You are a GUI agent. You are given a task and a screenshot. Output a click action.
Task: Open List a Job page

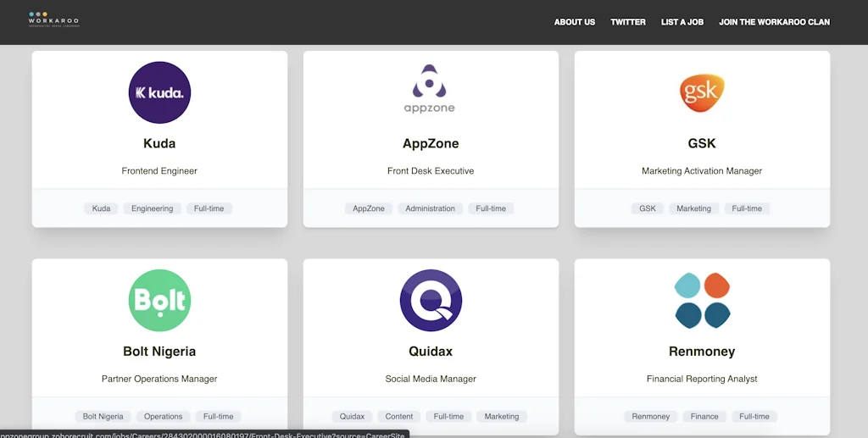682,22
